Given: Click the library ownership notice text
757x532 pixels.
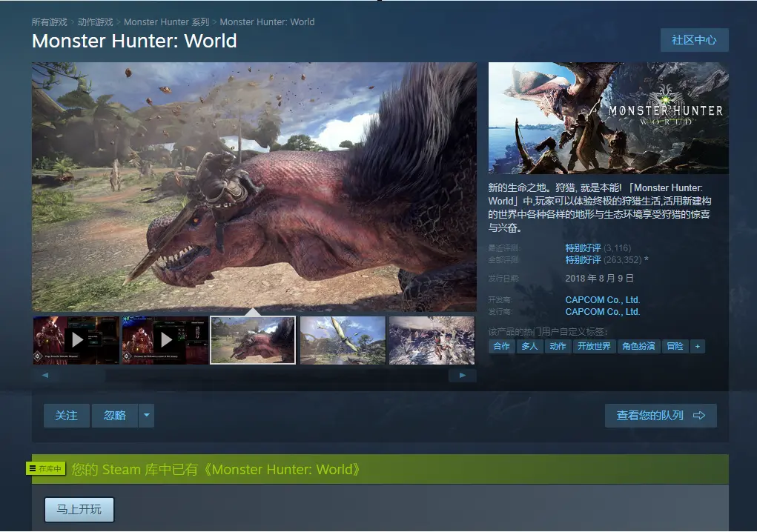Looking at the screenshot, I should (x=216, y=469).
